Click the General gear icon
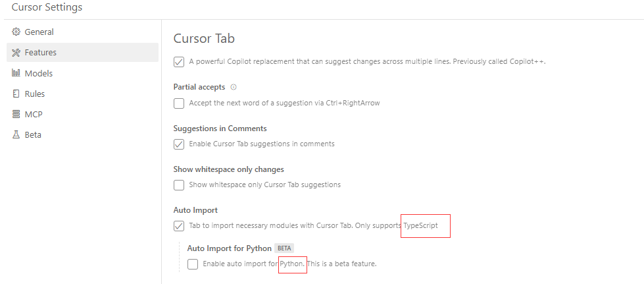Screen dimensions: 644x284 pyautogui.click(x=16, y=32)
